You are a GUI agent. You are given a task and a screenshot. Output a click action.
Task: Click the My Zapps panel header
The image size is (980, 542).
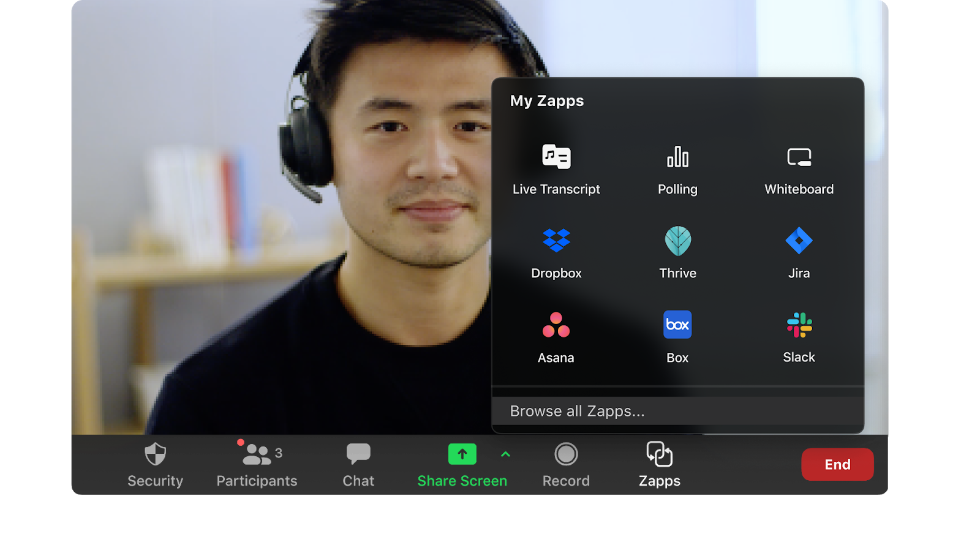tap(547, 101)
